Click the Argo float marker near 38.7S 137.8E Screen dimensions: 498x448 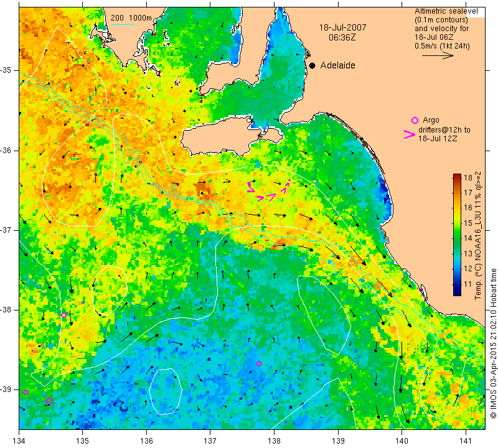tap(259, 363)
